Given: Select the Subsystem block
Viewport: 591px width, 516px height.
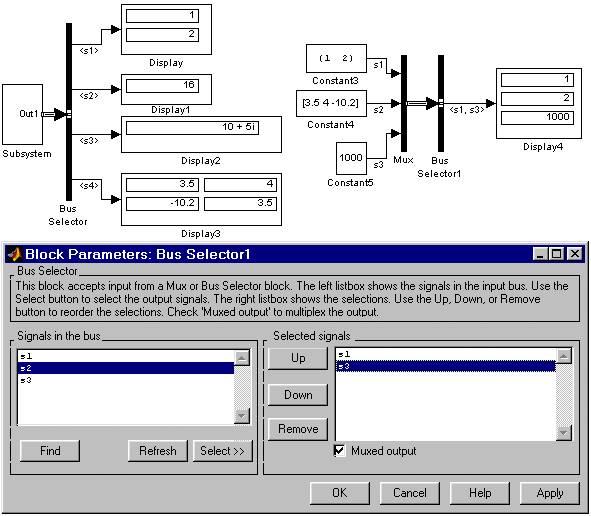Looking at the screenshot, I should 23,115.
